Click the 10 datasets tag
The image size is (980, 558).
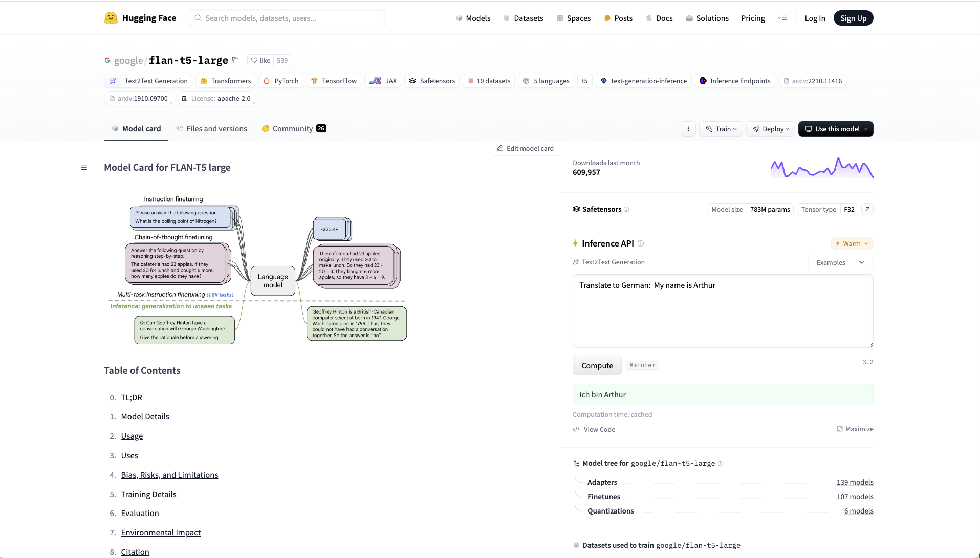(489, 81)
